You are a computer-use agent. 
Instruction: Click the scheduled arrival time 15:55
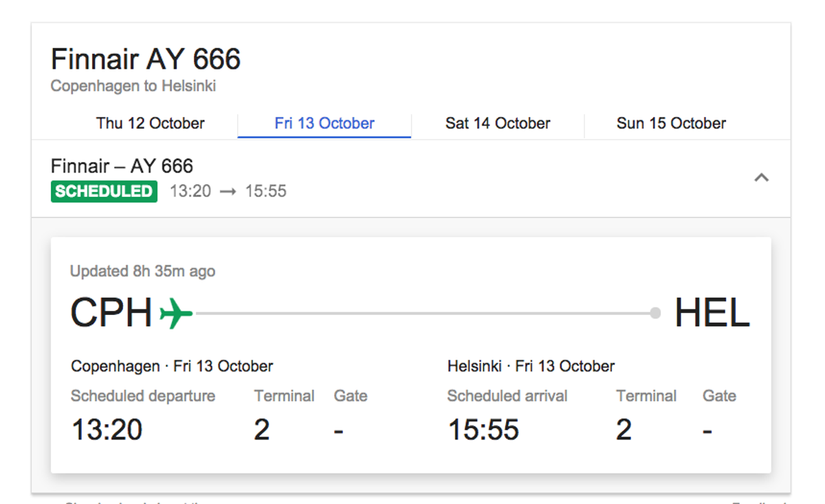pyautogui.click(x=483, y=428)
